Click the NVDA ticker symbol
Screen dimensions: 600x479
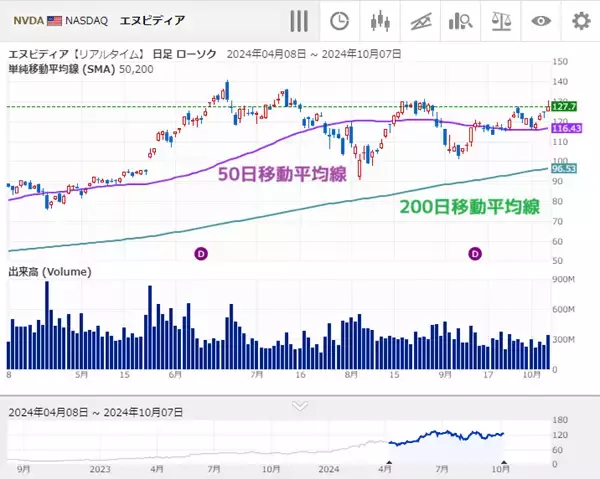29,21
